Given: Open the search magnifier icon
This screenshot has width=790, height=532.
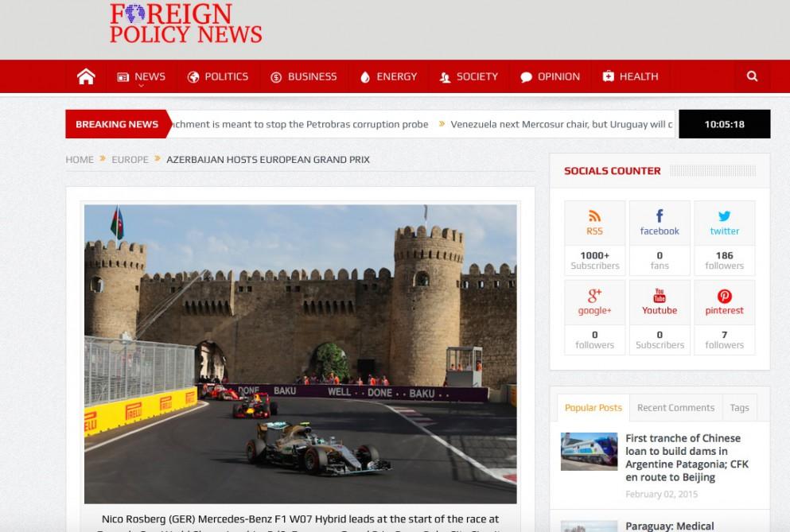Looking at the screenshot, I should click(x=752, y=76).
